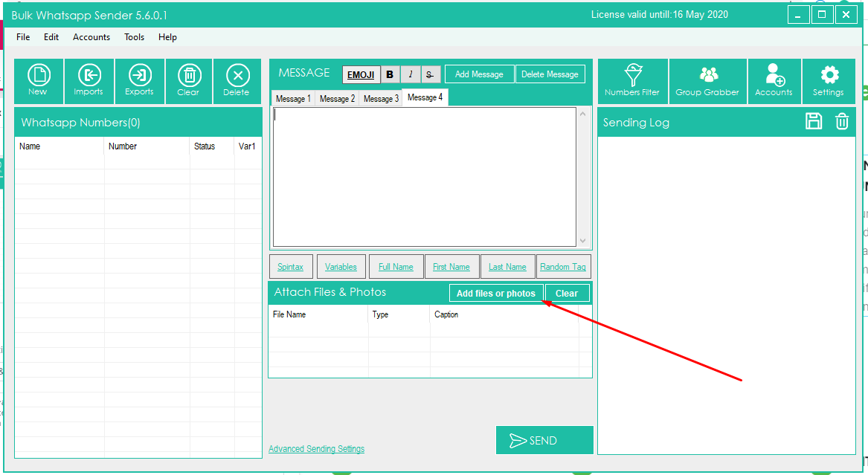
Task: Toggle italic formatting in the message editor
Action: 411,74
